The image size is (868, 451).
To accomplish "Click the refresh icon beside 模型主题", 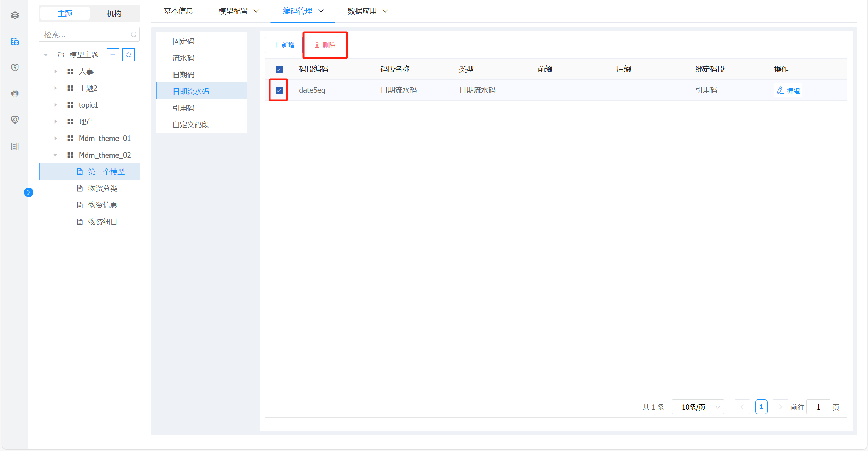I will pyautogui.click(x=128, y=55).
